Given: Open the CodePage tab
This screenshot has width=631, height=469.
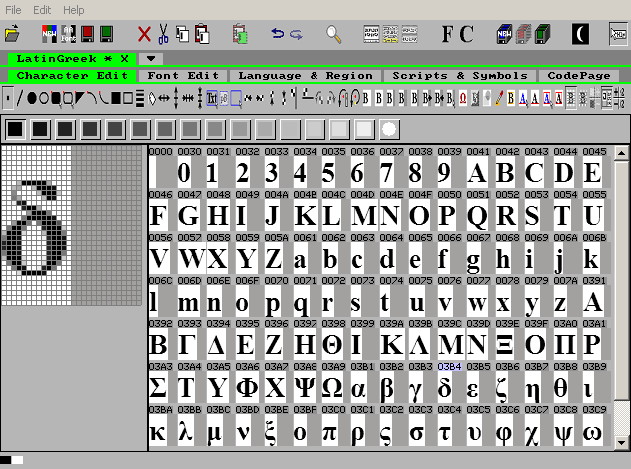Looking at the screenshot, I should coord(579,76).
